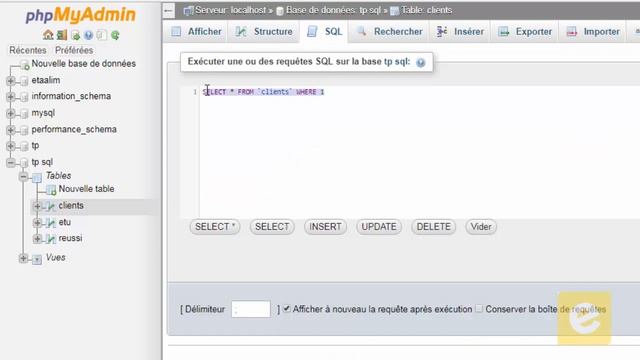
Task: Expand the tp database node
Action: 11,146
